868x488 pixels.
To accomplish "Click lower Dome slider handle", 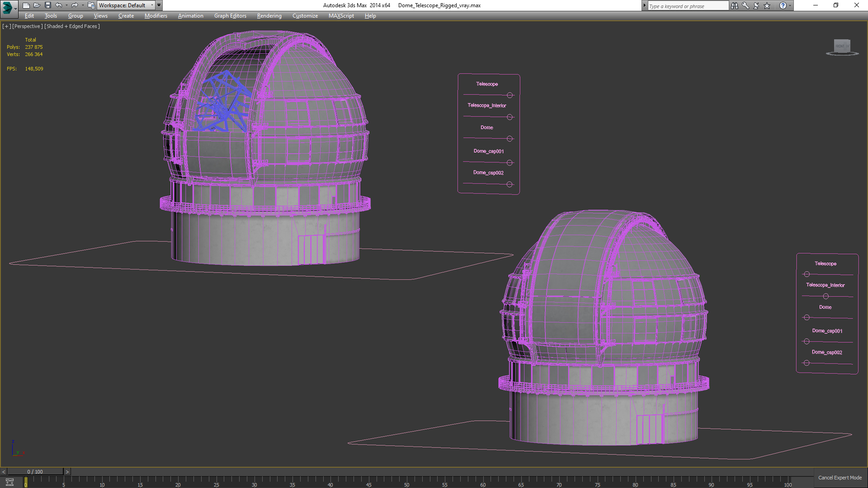I will [x=807, y=318].
